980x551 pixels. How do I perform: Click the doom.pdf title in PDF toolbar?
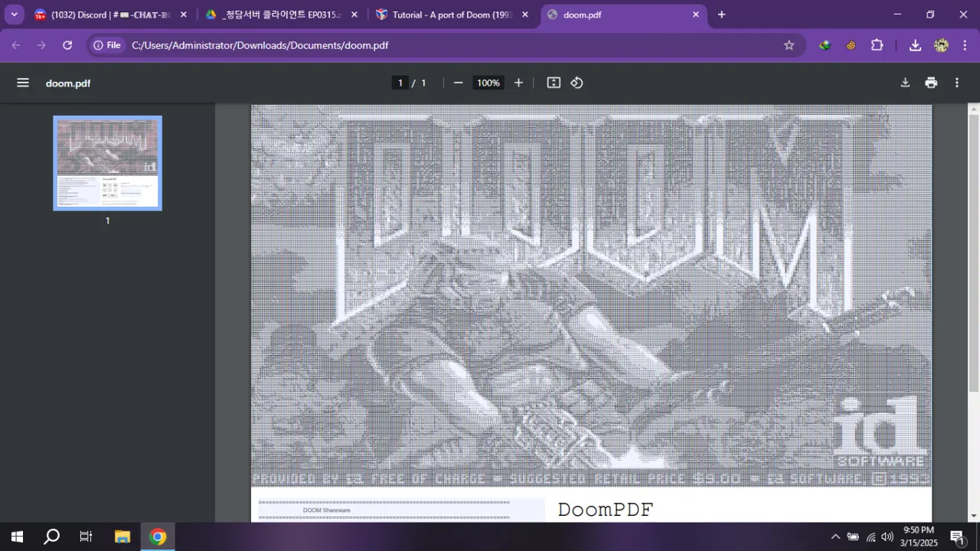click(68, 83)
